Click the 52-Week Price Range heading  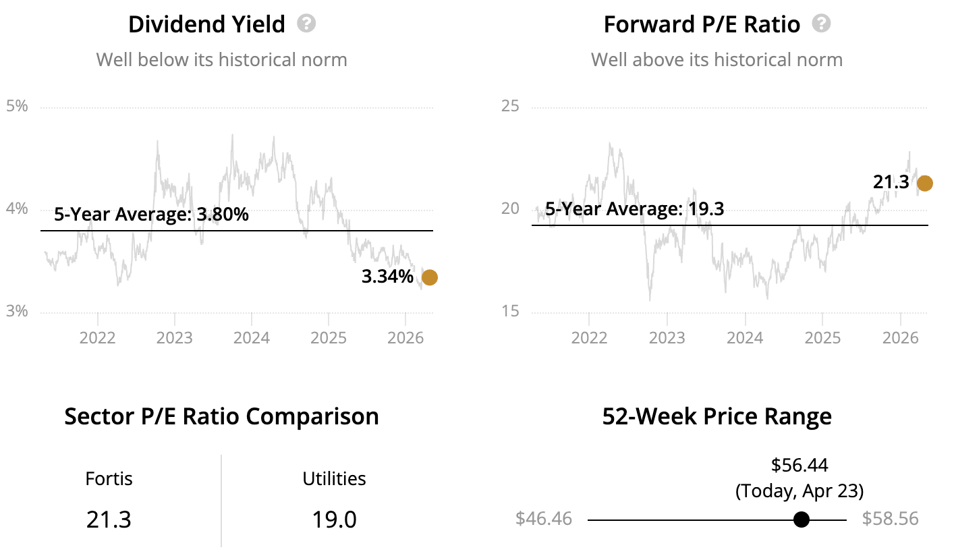[x=717, y=416]
